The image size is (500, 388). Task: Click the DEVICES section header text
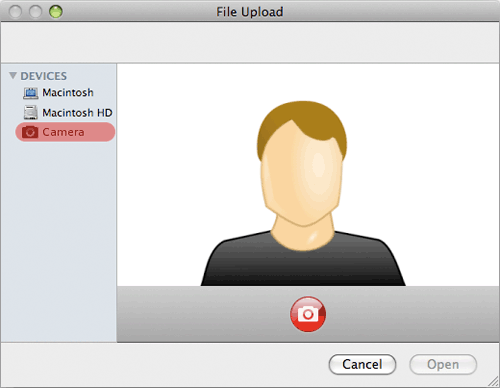tap(44, 76)
